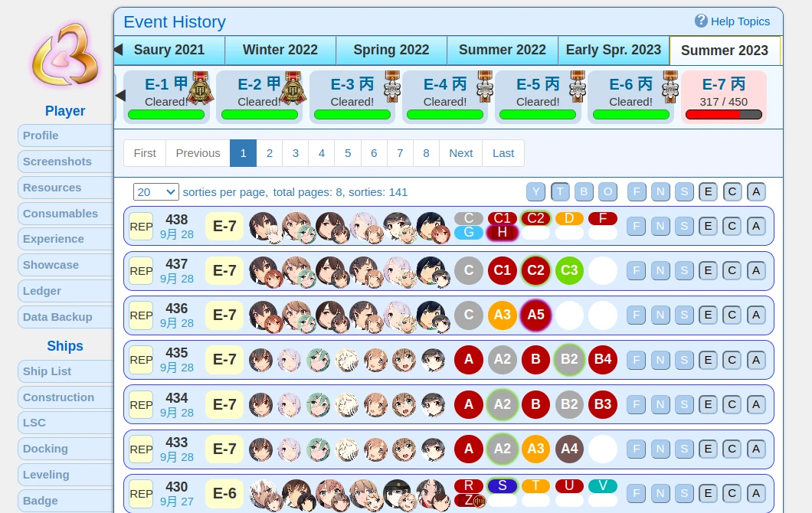Click the first ship portrait in sortie 438
Screen dimensions: 812x513
coord(263,226)
